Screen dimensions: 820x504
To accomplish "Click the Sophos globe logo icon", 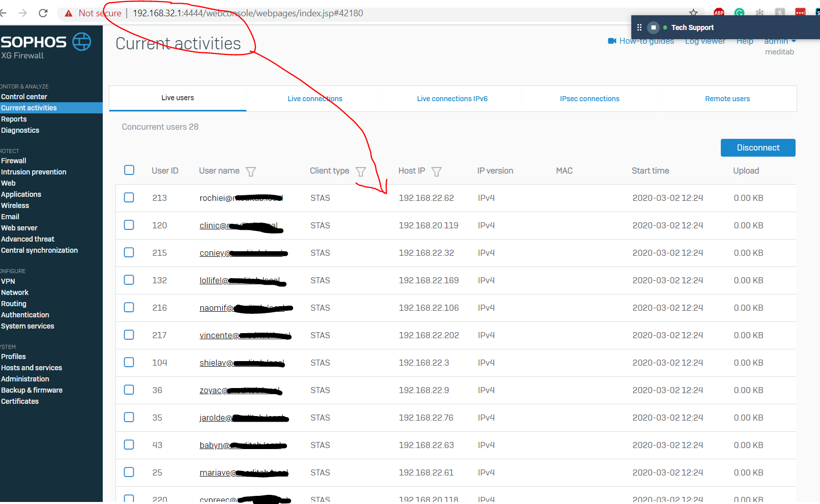I will pyautogui.click(x=81, y=42).
